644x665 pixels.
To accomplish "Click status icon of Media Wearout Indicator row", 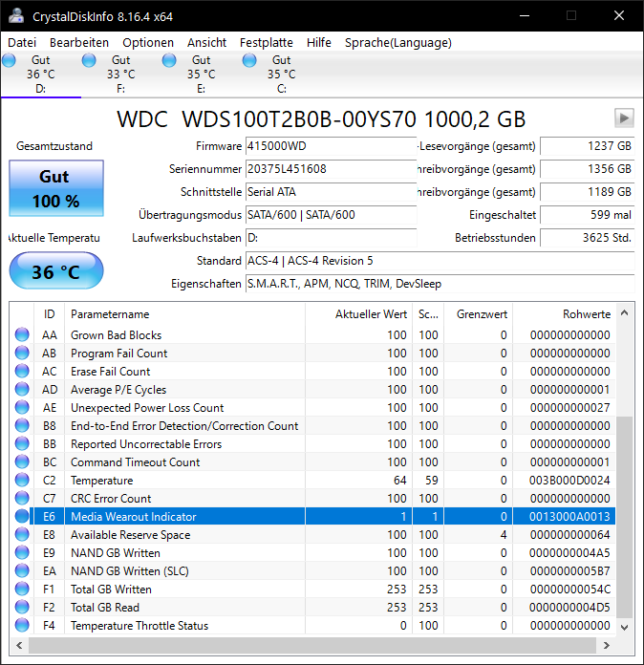I will tap(22, 516).
